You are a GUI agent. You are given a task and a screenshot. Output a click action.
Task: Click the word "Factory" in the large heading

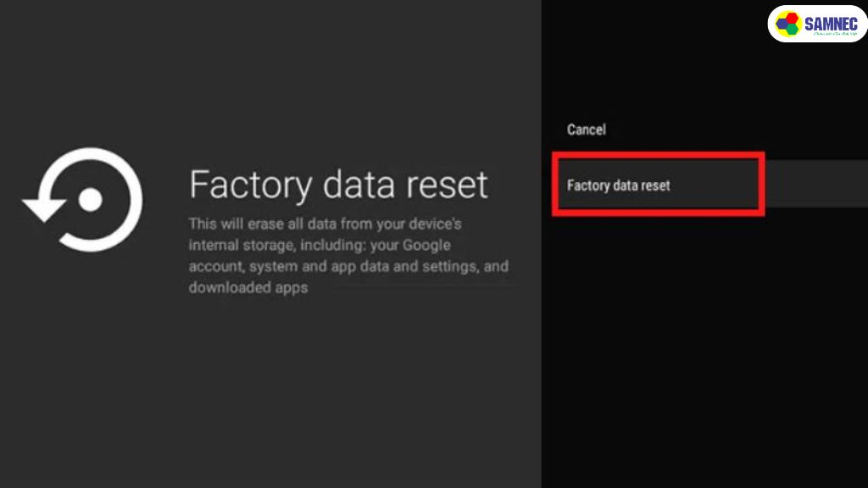tap(246, 185)
